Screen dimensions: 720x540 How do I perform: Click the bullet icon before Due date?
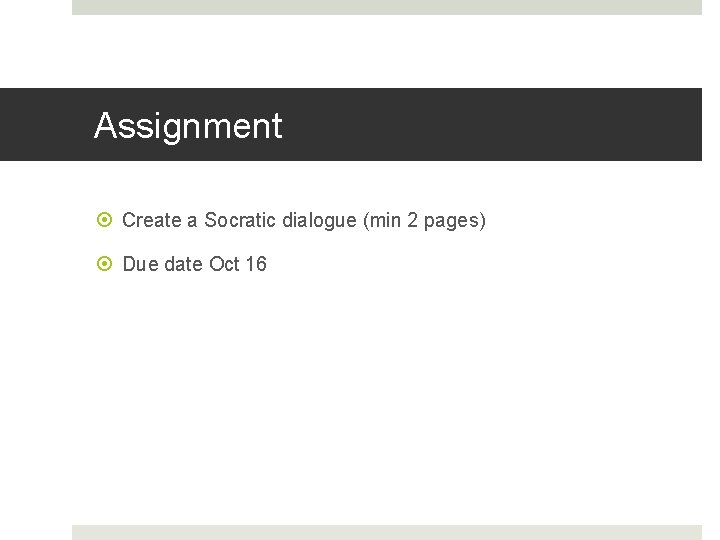(105, 265)
